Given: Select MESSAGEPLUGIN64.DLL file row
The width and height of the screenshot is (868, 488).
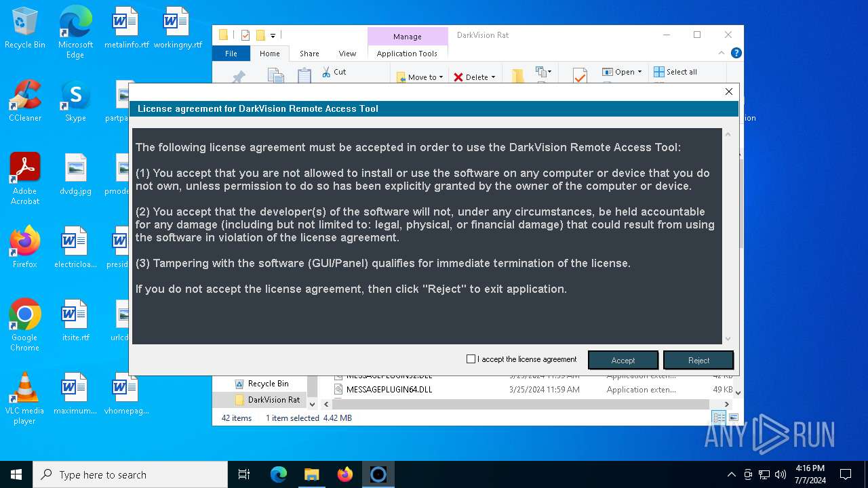Looking at the screenshot, I should [532, 390].
